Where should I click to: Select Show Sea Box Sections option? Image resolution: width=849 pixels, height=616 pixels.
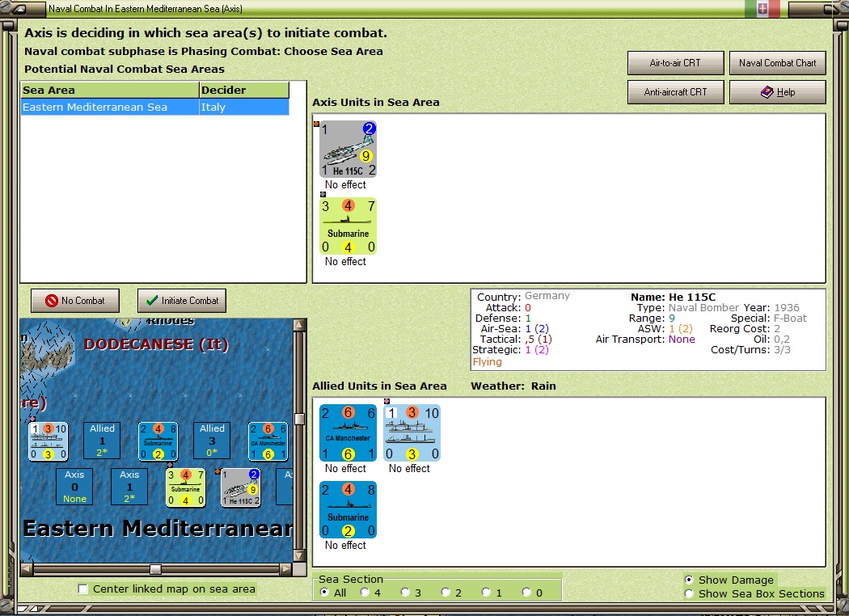click(x=689, y=594)
